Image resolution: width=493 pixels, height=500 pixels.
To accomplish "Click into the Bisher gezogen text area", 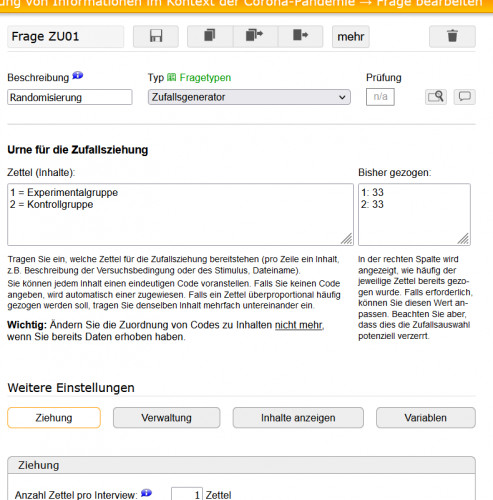I will pyautogui.click(x=414, y=214).
